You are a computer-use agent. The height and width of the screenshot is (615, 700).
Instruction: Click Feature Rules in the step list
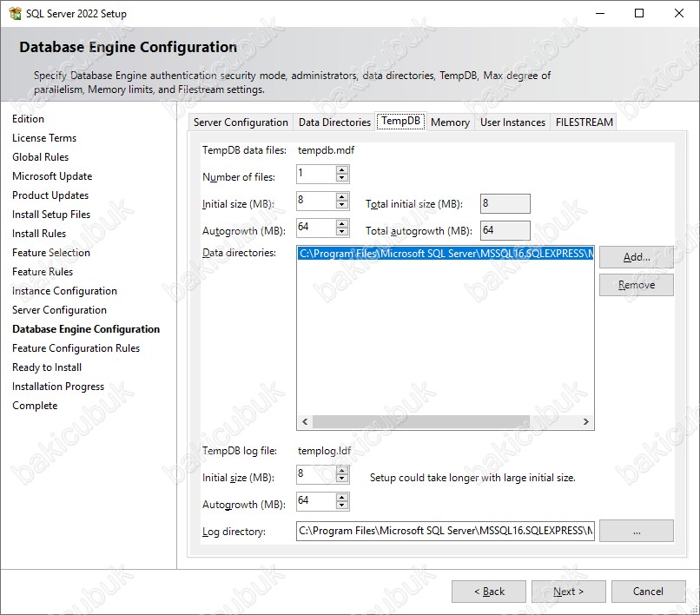pos(43,272)
